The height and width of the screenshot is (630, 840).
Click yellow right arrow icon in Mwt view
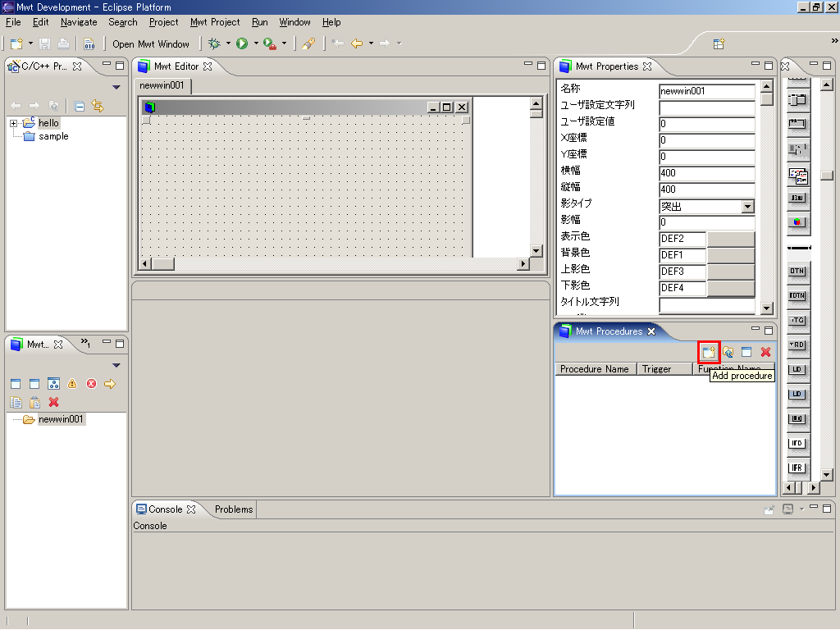tap(110, 384)
